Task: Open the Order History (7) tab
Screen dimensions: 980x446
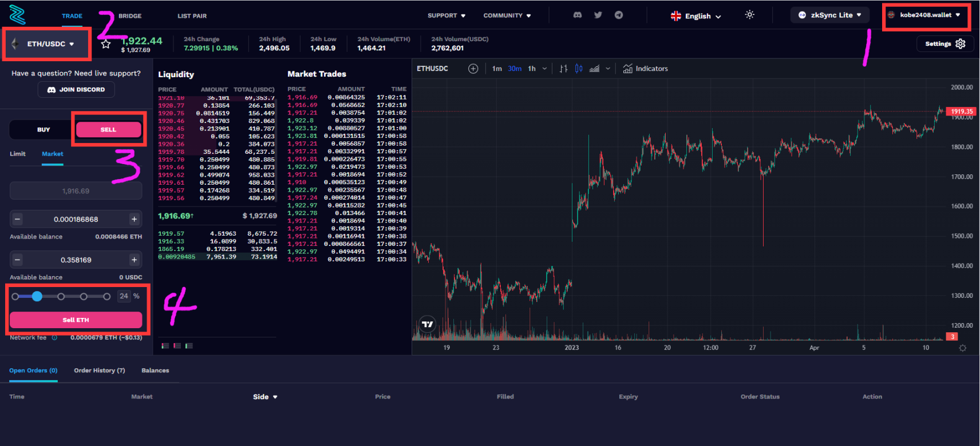Action: [100, 371]
